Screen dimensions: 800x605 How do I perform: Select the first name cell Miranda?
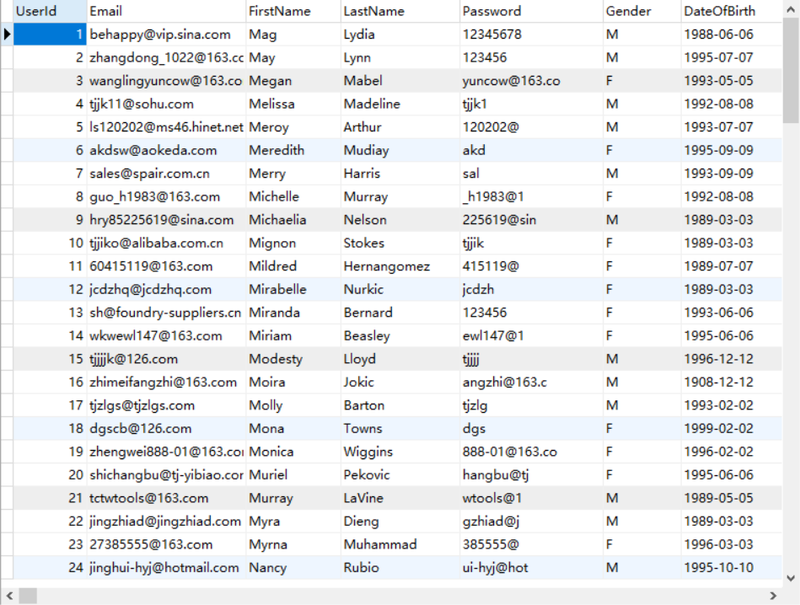tap(293, 312)
